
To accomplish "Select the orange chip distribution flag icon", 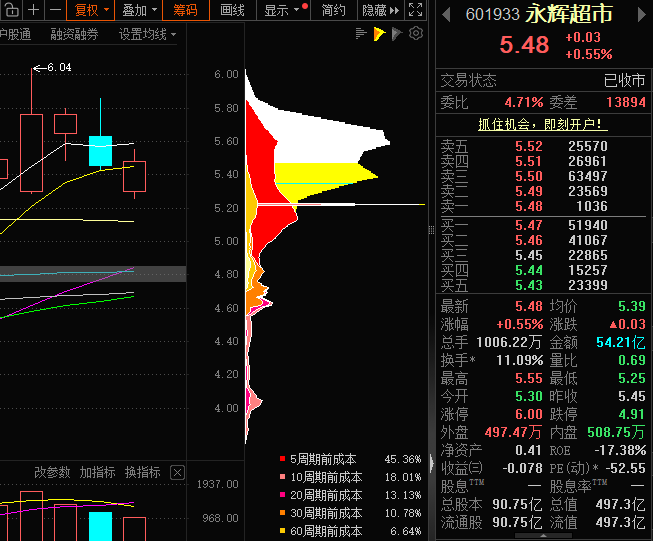I will click(379, 34).
